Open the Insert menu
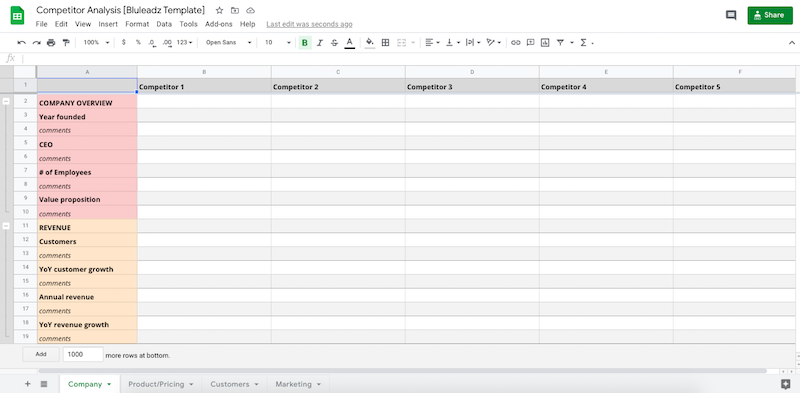 click(x=108, y=24)
